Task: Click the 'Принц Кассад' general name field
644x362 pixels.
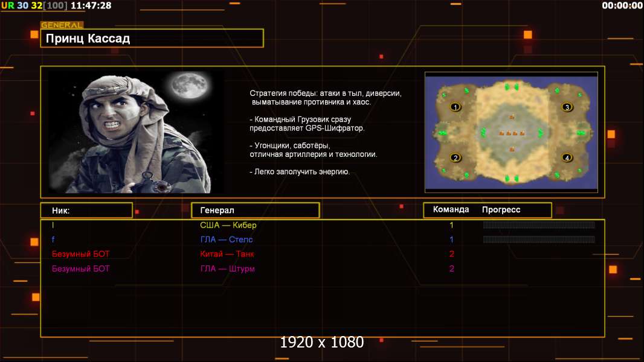Action: click(152, 39)
